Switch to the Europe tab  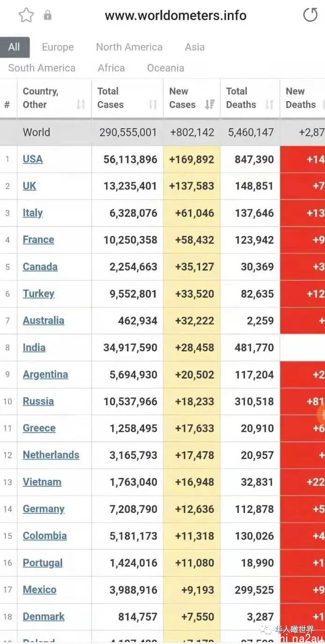pos(58,47)
